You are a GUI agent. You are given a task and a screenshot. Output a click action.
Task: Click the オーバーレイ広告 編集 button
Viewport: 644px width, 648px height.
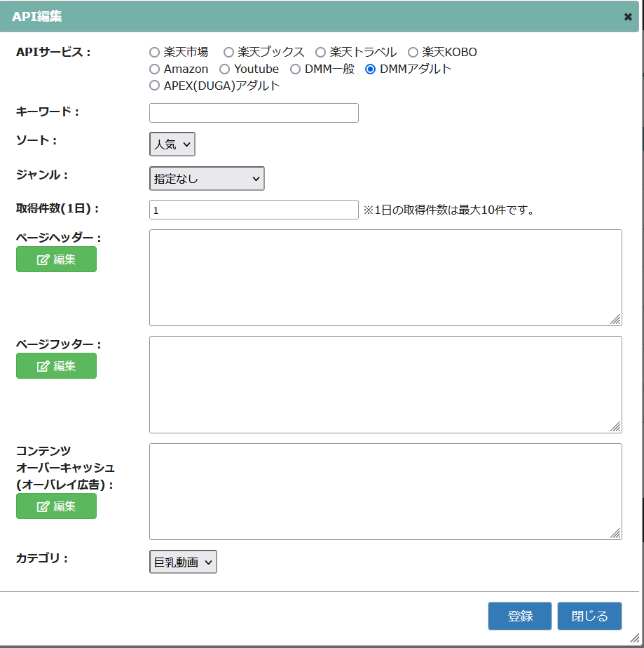pyautogui.click(x=56, y=506)
